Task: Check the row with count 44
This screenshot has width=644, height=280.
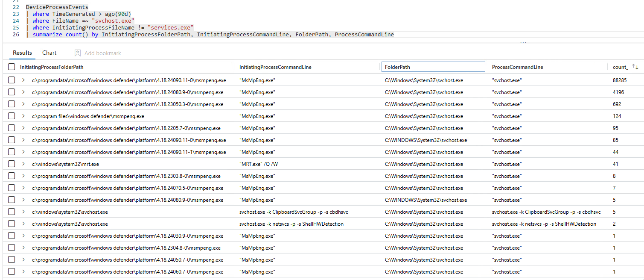Action: (x=12, y=152)
